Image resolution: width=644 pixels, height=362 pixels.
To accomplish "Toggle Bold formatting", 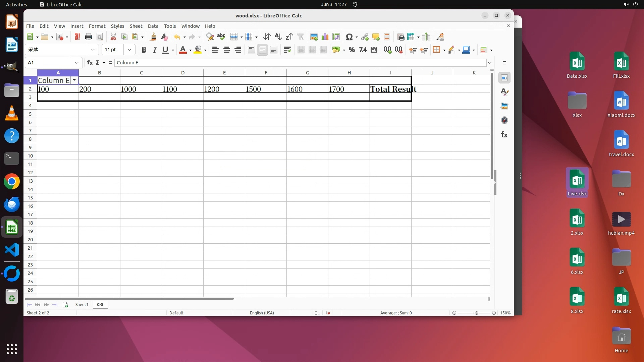I will 144,50.
